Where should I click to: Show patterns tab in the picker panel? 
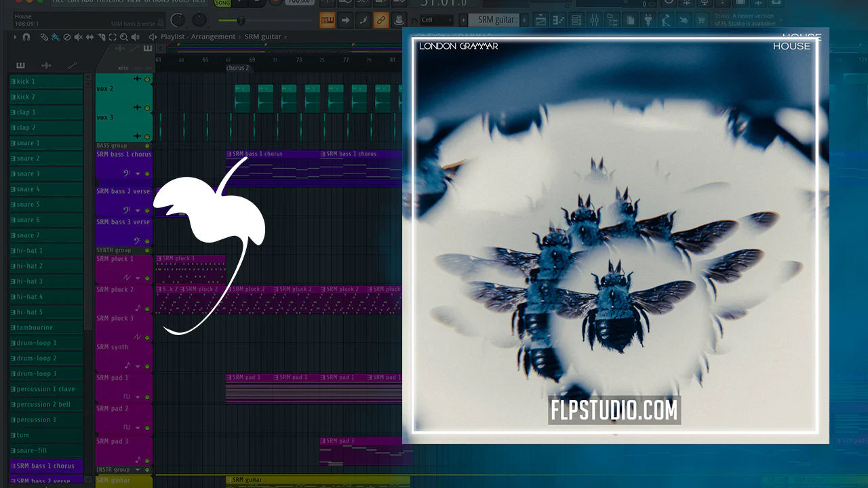tap(20, 66)
